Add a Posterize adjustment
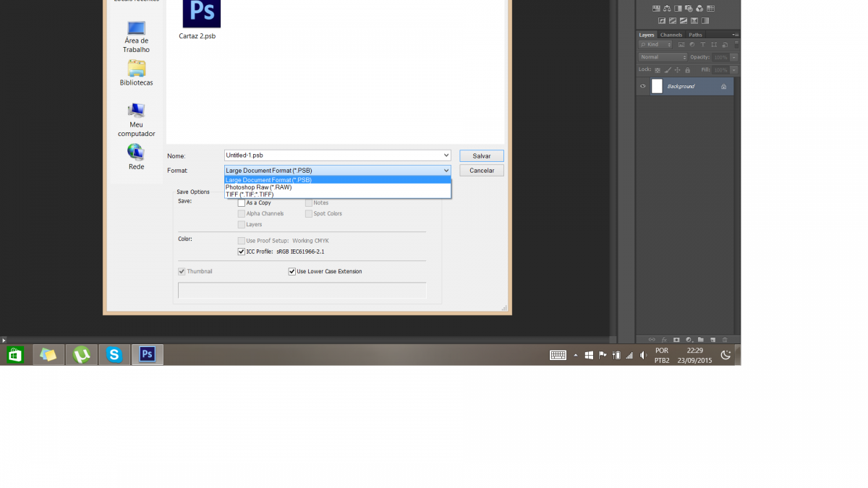Viewport: 868px width, 488px height. [673, 21]
